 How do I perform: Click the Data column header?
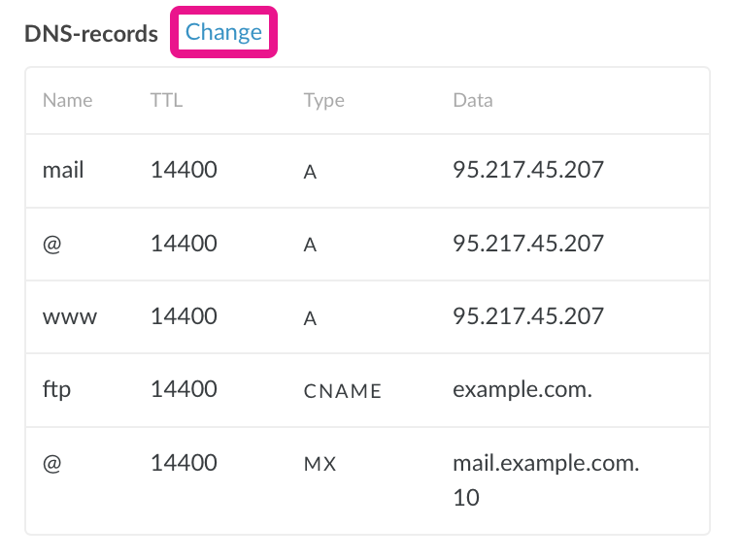(x=473, y=100)
